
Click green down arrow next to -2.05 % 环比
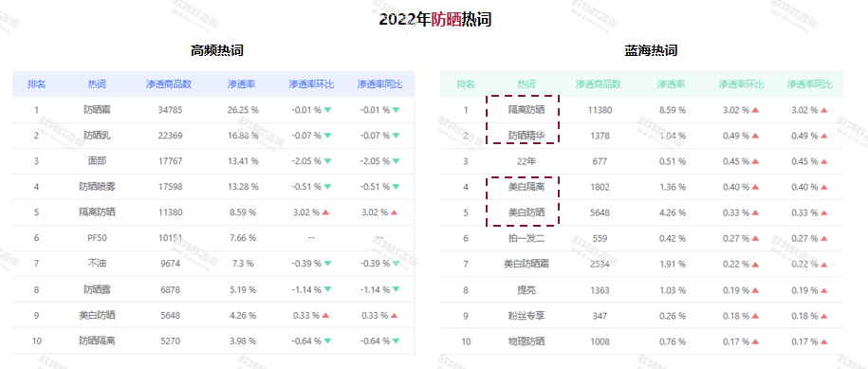[x=327, y=161]
